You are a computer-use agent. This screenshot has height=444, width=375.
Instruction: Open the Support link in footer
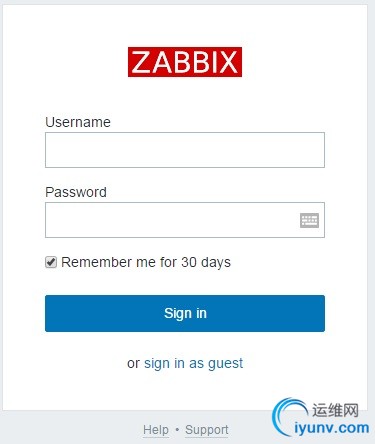(207, 430)
